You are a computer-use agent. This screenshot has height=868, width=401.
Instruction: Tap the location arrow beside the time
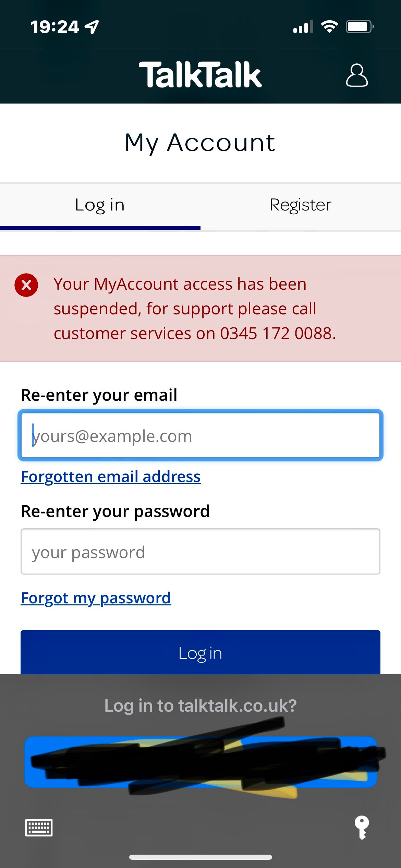click(92, 27)
